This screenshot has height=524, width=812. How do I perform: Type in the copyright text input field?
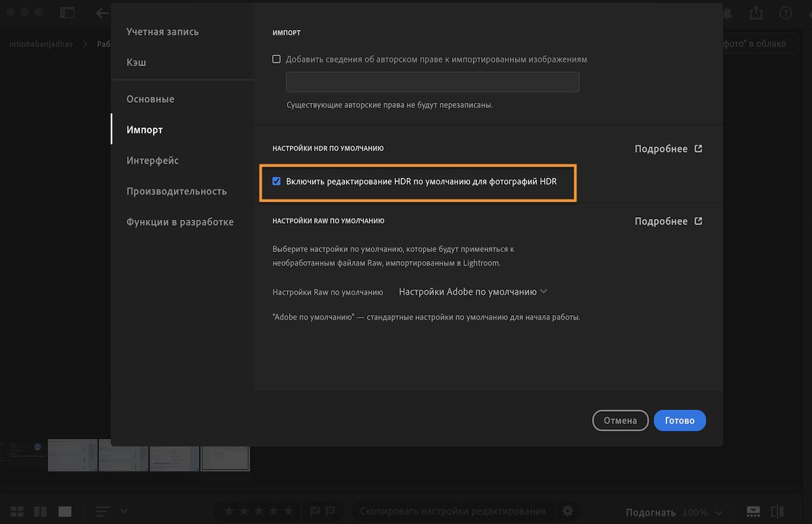[432, 81]
